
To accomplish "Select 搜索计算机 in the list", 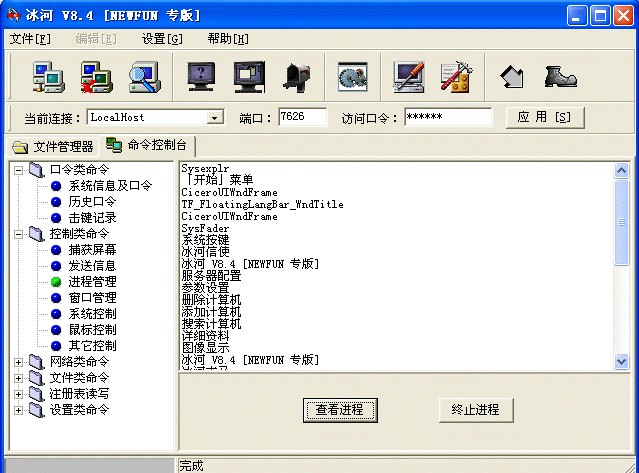I will pos(211,324).
